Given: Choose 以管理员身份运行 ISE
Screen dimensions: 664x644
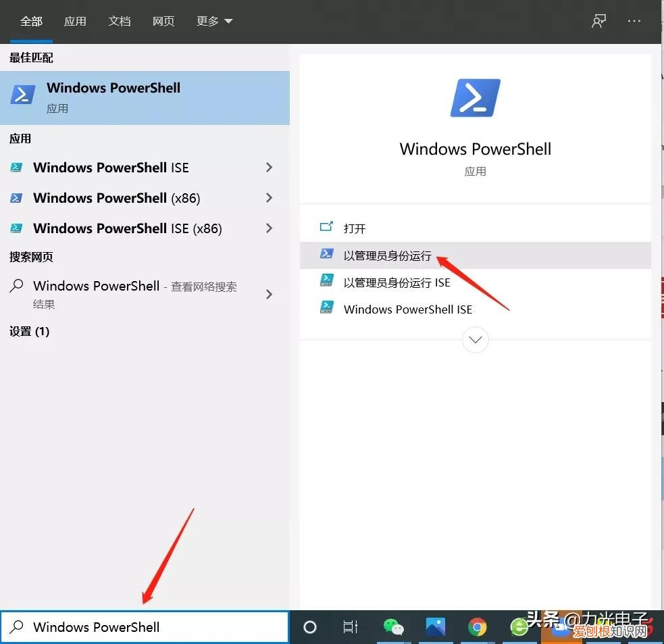Looking at the screenshot, I should click(x=475, y=282).
